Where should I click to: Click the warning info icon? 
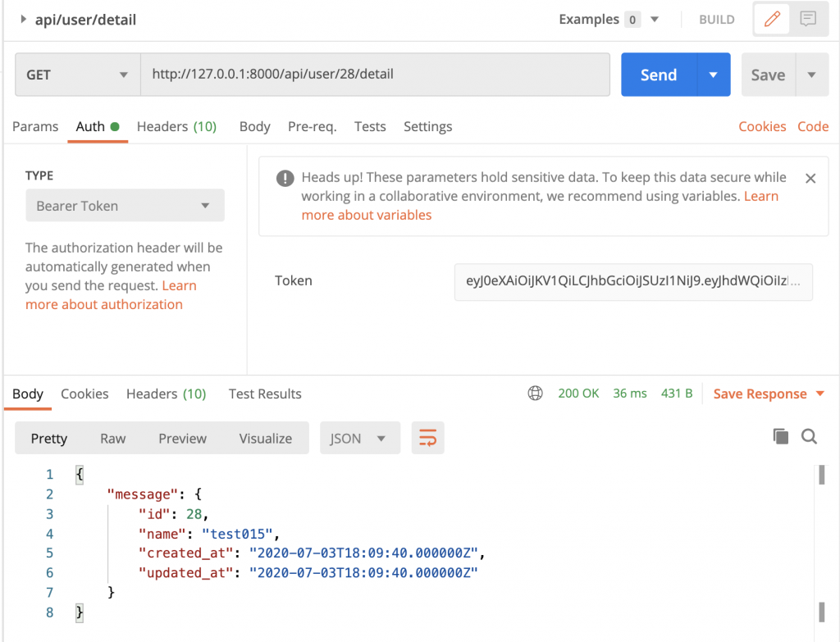click(285, 178)
